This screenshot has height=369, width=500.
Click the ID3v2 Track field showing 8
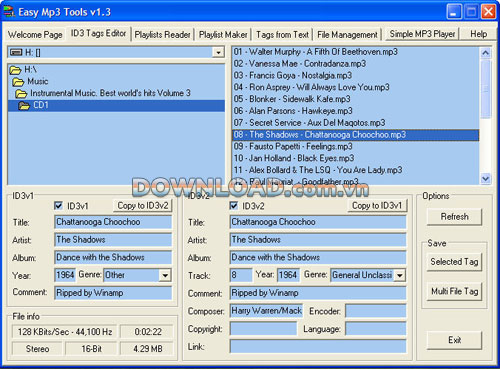241,275
